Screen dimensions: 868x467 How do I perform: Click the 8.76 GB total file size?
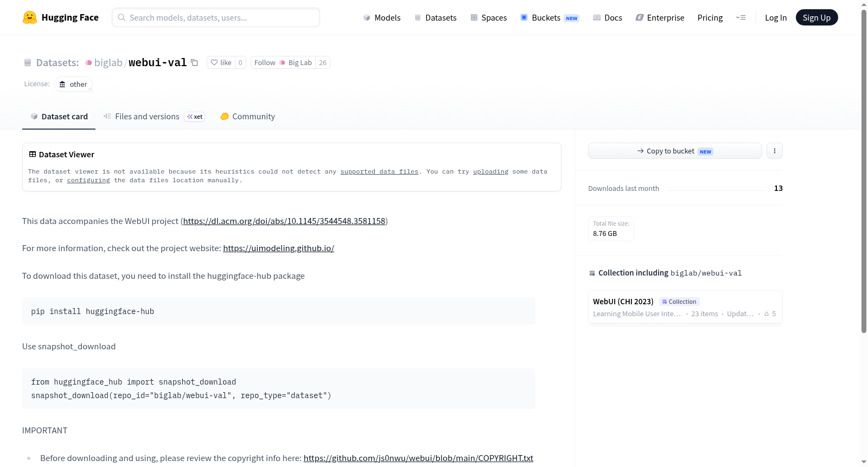tap(605, 233)
